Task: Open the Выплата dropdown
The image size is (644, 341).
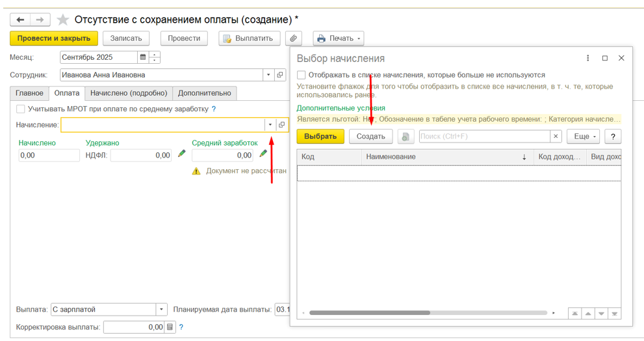Action: coord(161,310)
